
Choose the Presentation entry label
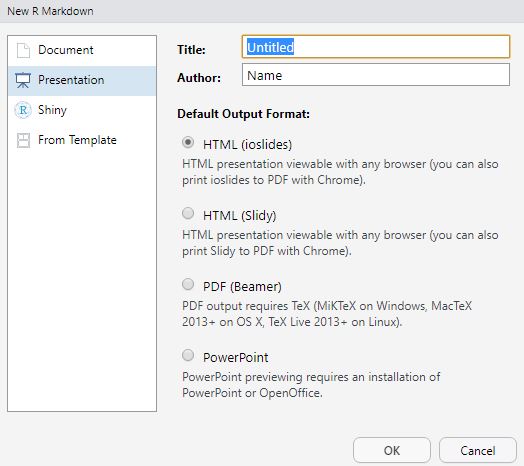pos(71,80)
